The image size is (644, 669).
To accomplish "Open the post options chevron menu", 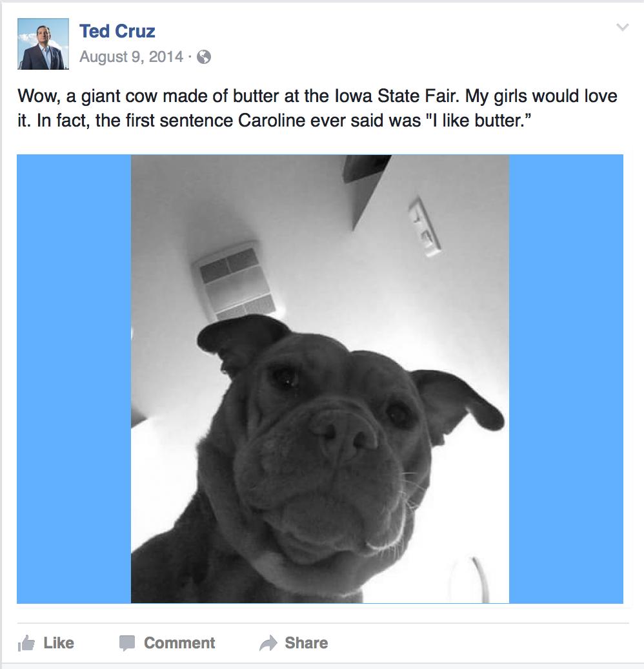I will click(x=623, y=27).
